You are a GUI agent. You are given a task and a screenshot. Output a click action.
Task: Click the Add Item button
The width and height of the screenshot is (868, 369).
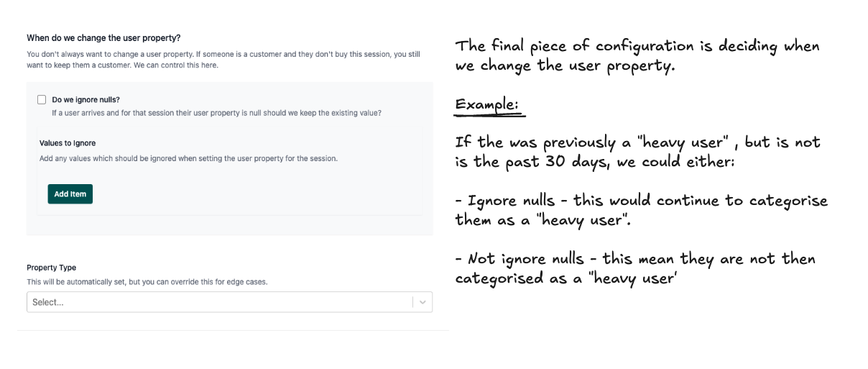click(x=70, y=194)
